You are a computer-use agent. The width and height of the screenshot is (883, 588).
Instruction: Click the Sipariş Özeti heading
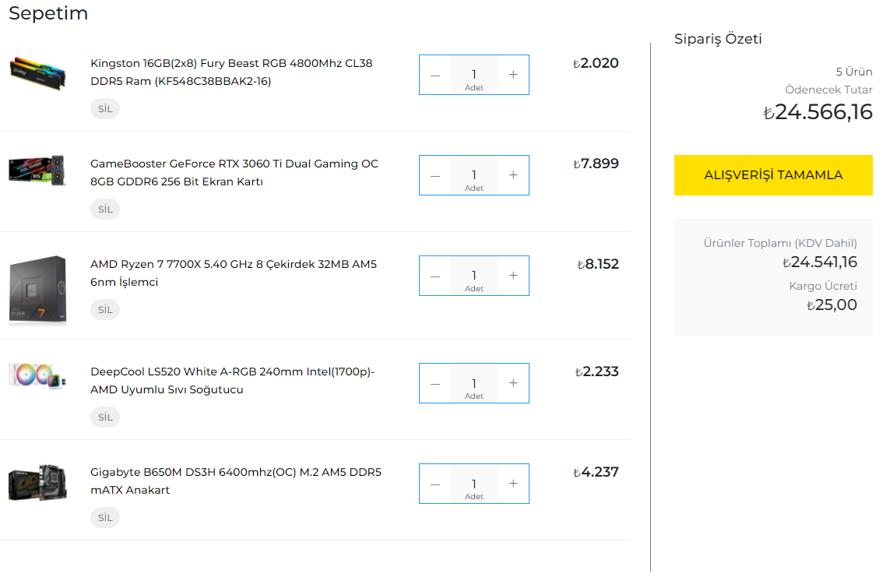tap(718, 39)
